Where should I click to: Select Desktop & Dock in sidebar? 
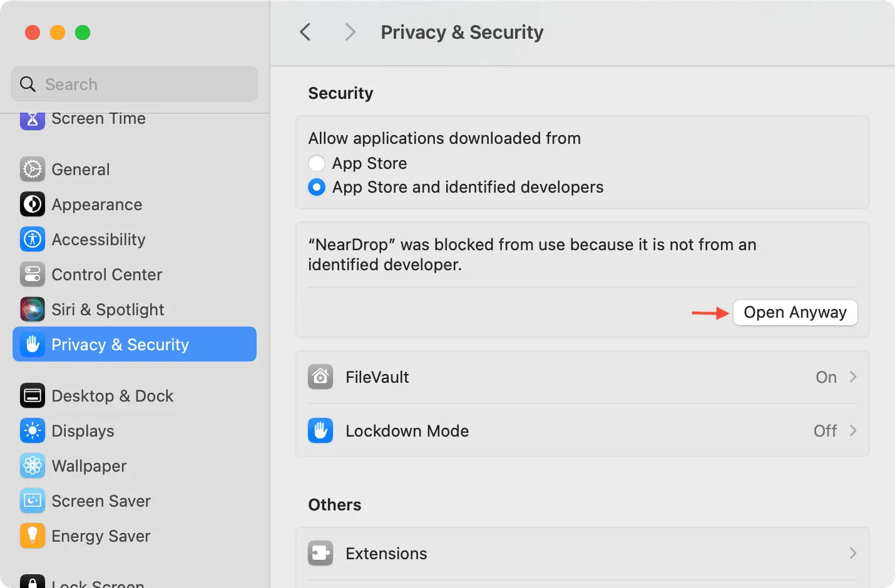(x=135, y=395)
